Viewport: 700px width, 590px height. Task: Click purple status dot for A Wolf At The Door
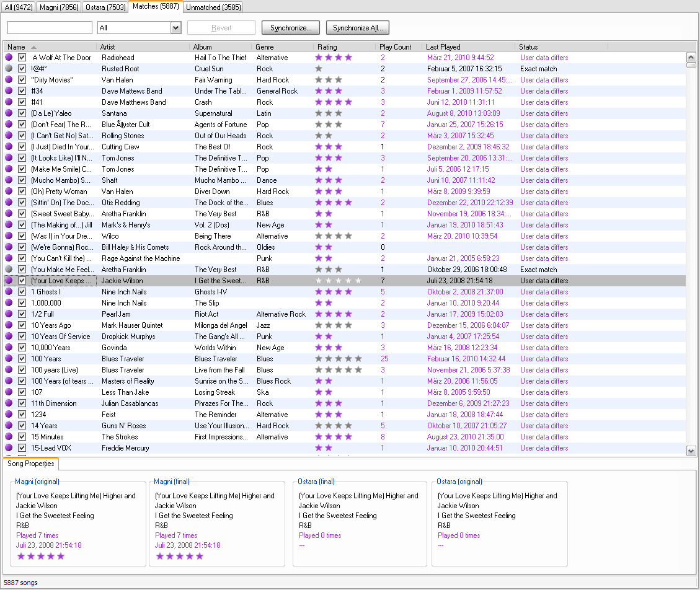(x=9, y=57)
